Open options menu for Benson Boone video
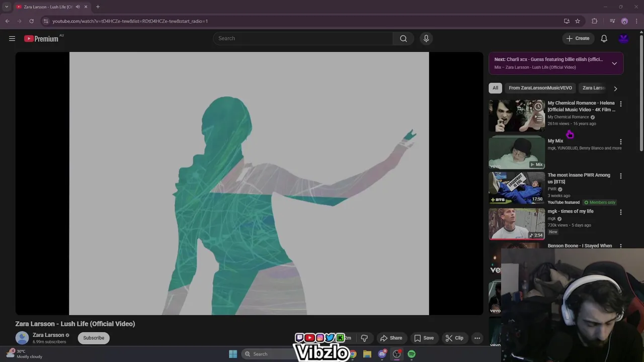The image size is (644, 362). click(620, 246)
